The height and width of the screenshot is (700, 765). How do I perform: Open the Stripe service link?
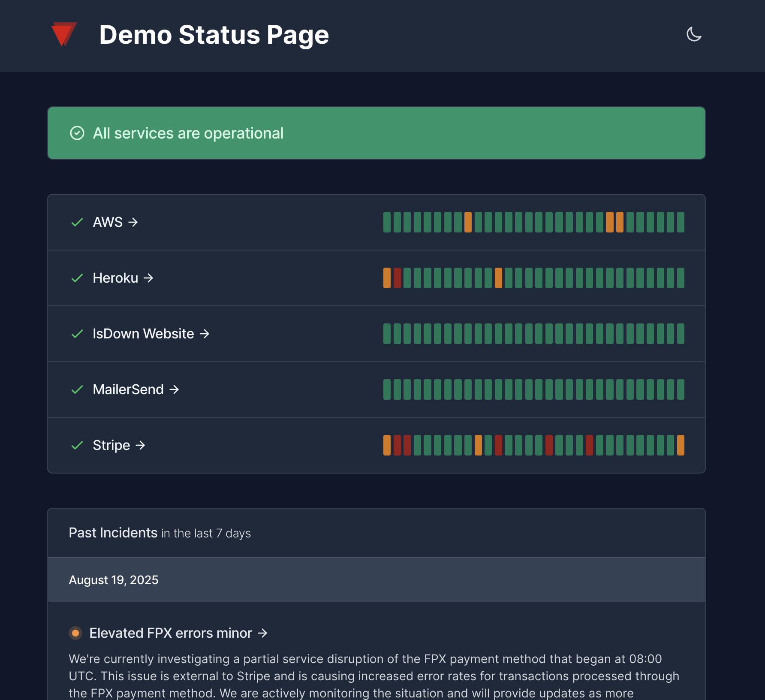tap(119, 445)
